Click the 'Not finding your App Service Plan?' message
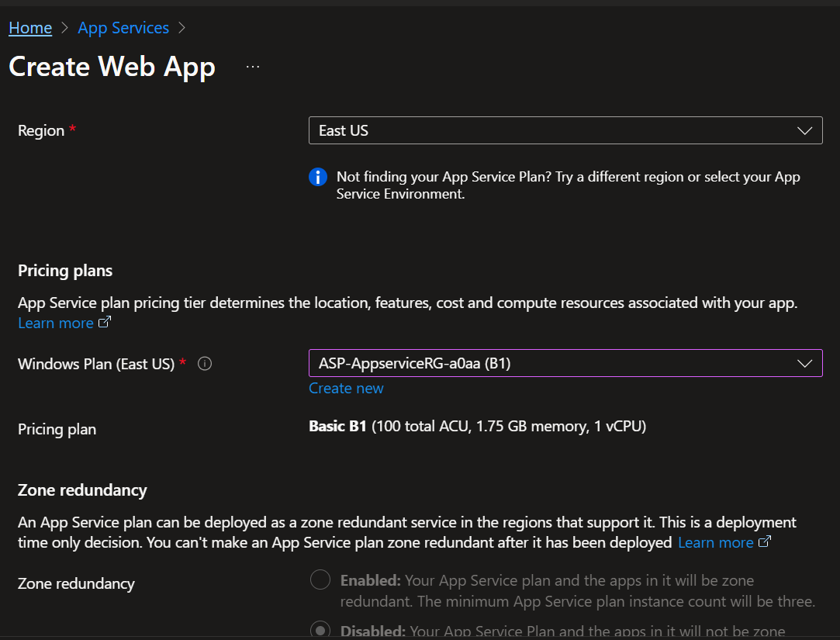Image resolution: width=840 pixels, height=640 pixels. click(569, 185)
